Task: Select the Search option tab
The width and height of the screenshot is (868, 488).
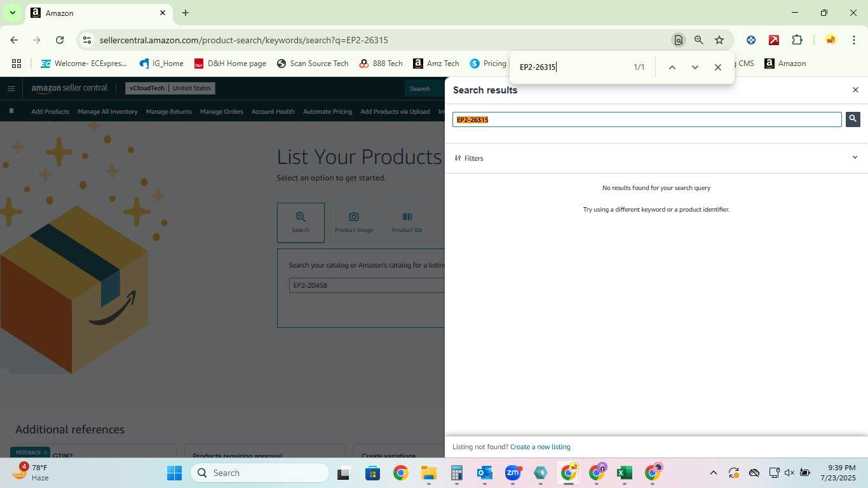Action: click(301, 222)
